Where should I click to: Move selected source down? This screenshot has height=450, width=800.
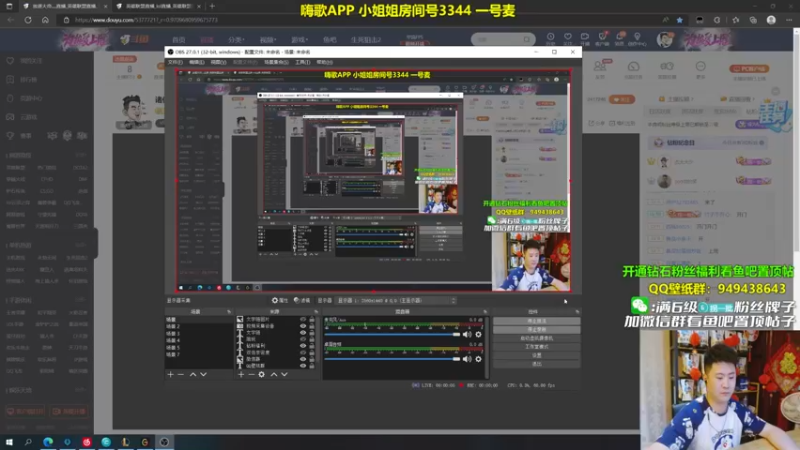pyautogui.click(x=284, y=374)
